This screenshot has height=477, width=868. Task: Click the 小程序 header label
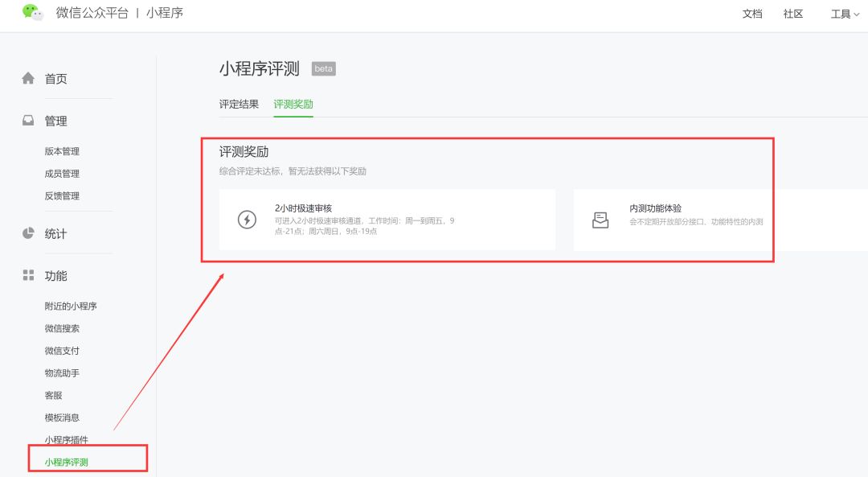pos(165,13)
